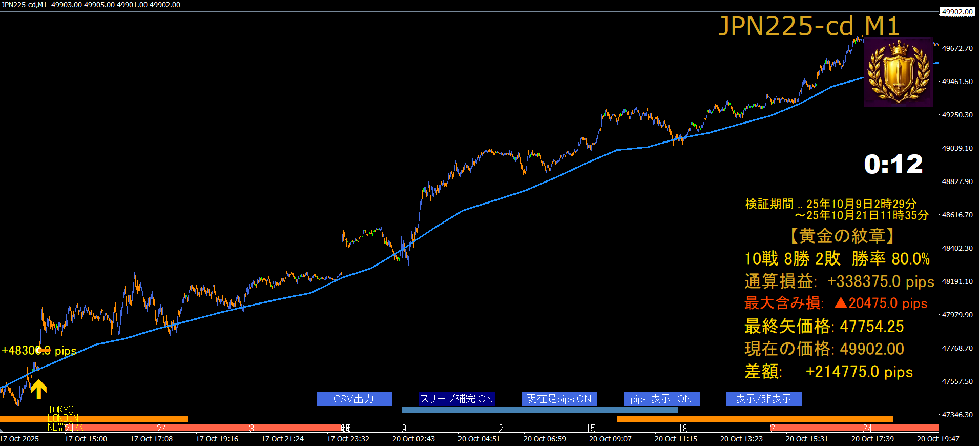Click the 49902.00 current price tag
Image resolution: width=980 pixels, height=446 pixels.
[x=957, y=11]
